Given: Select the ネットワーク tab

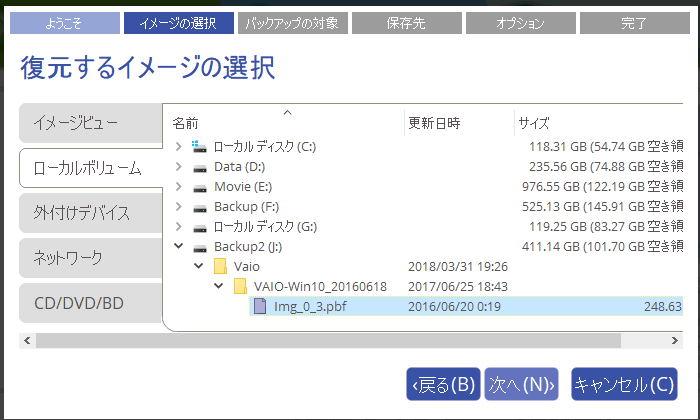Looking at the screenshot, I should tap(90, 258).
